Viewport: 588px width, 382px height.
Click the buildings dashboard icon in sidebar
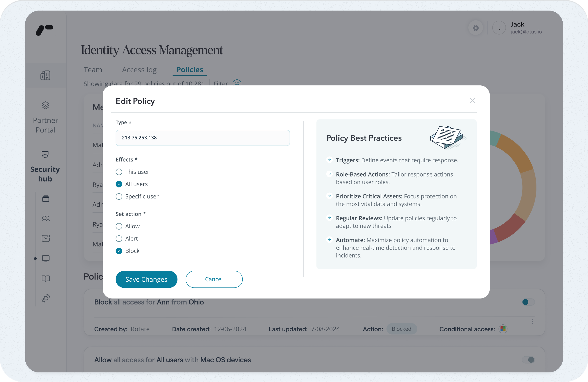45,75
